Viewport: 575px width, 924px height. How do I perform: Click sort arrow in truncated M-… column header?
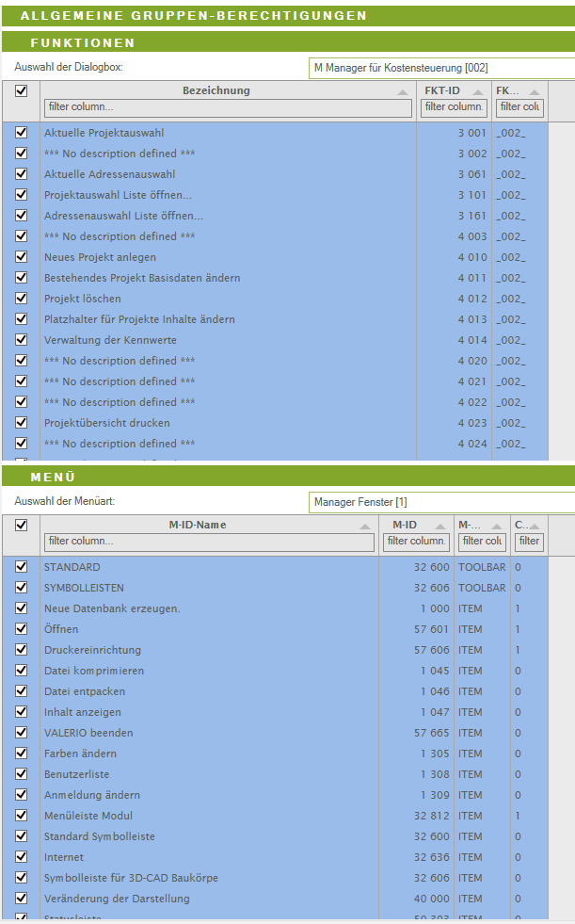[499, 527]
